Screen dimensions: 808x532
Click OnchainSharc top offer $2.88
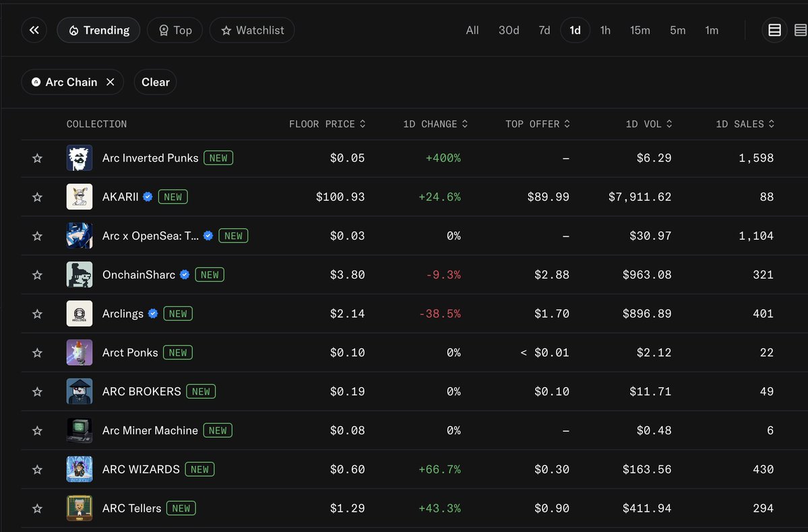[551, 275]
